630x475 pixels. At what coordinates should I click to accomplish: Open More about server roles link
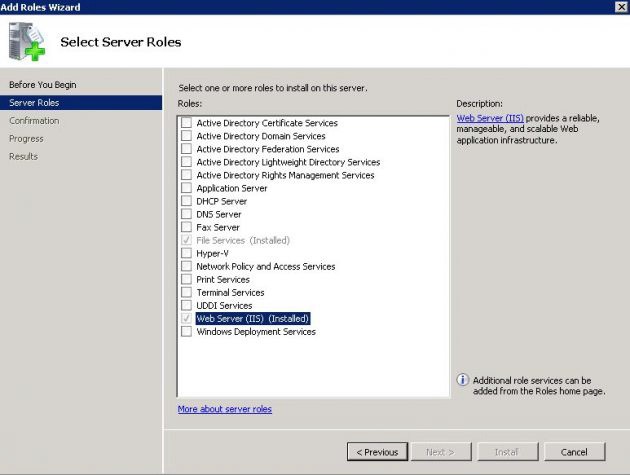coord(224,409)
